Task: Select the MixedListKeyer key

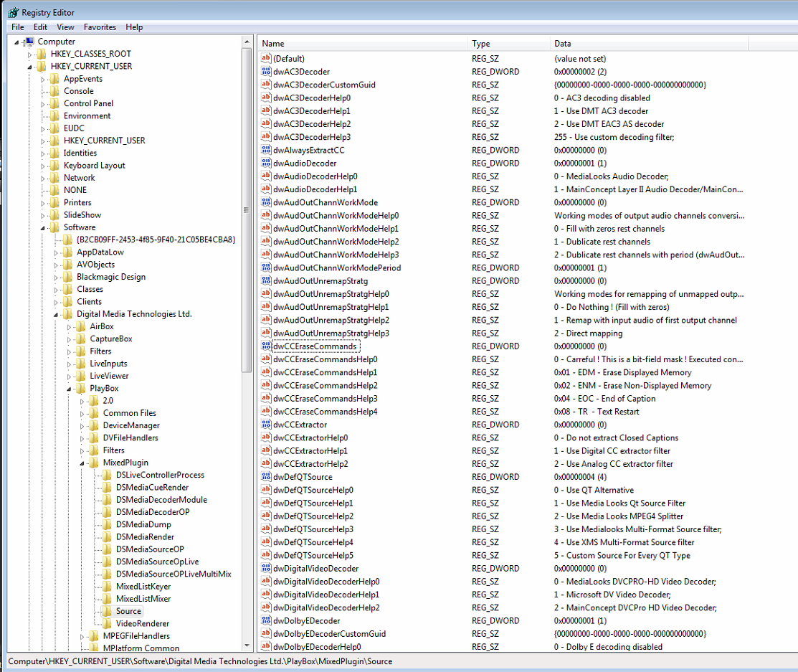Action: [x=143, y=587]
